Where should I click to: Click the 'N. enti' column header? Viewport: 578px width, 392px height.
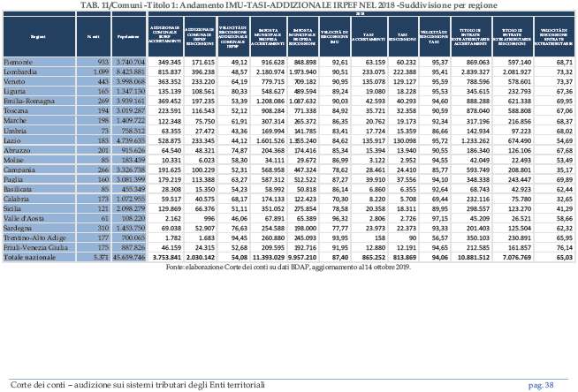click(94, 37)
